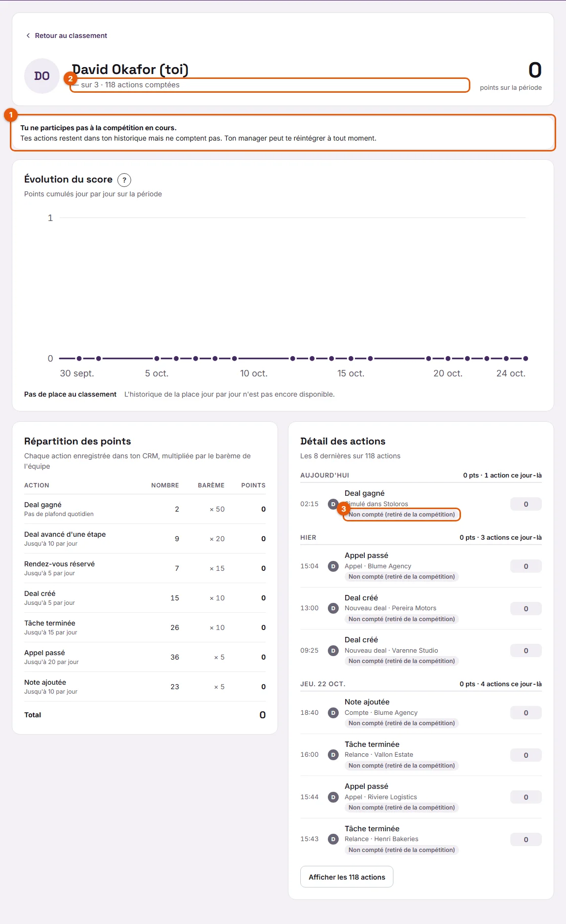The image size is (566, 924).
Task: Click the David Okafor (toi) heading
Action: [130, 70]
